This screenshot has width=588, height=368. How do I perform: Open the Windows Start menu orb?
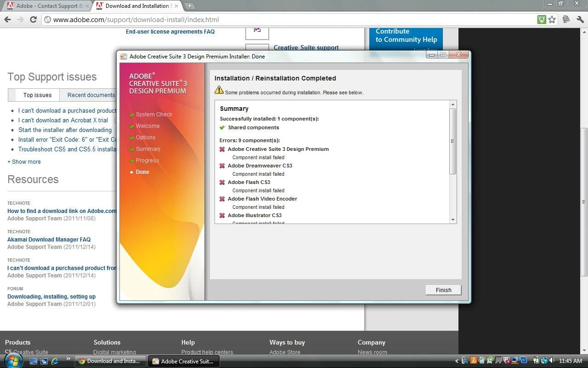13,361
